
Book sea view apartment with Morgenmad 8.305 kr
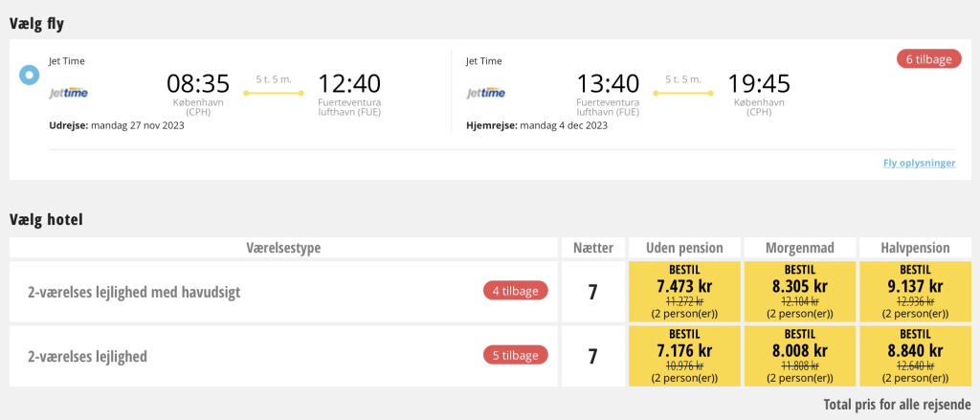pyautogui.click(x=798, y=291)
